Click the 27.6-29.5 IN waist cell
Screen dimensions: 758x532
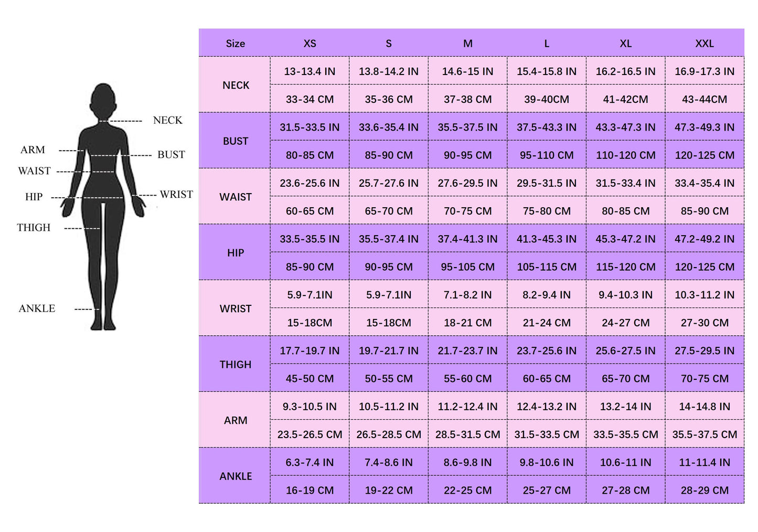pyautogui.click(x=467, y=183)
